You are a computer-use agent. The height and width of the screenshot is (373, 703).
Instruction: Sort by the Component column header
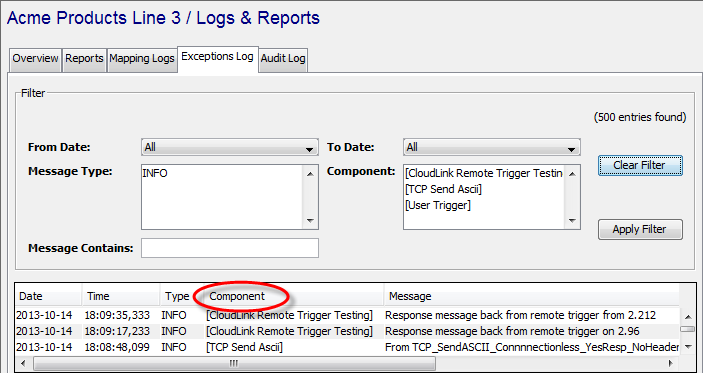[x=237, y=296]
